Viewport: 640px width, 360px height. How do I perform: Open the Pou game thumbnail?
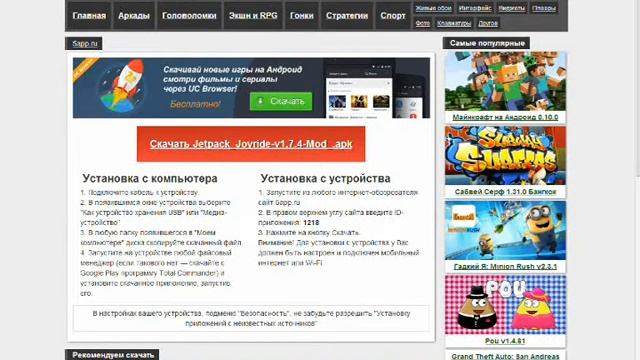[x=505, y=305]
